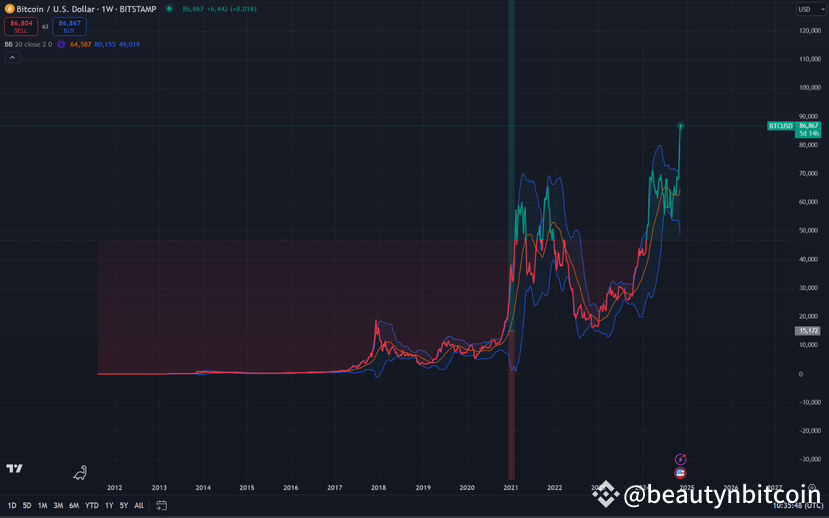Click the BTCUSD price label on scale
The width and height of the screenshot is (829, 518).
781,126
